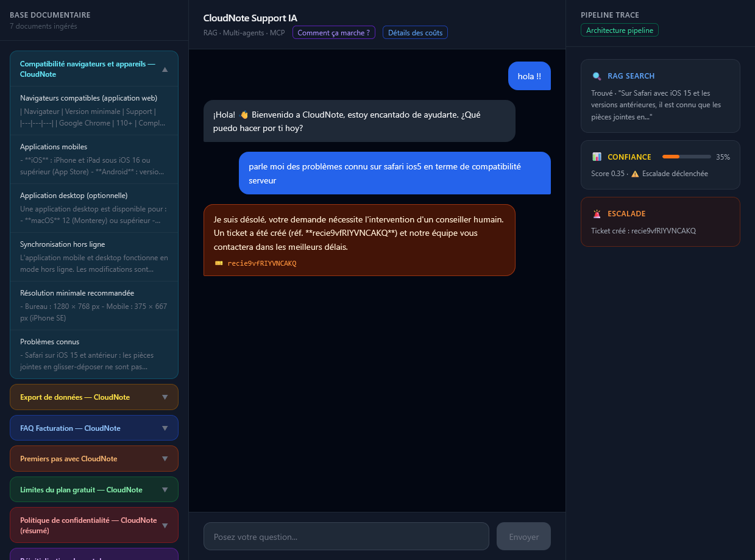Click the RAG SEARCH trace card text
The height and width of the screenshot is (560, 755).
[x=656, y=105]
